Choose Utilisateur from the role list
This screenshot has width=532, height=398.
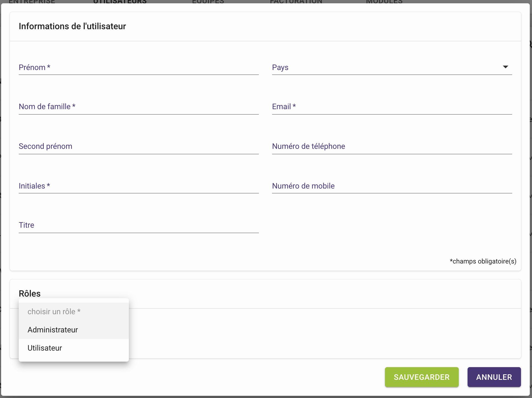click(x=74, y=348)
